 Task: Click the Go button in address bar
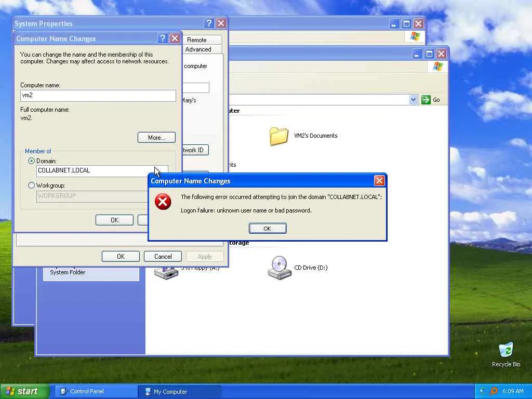pos(431,100)
